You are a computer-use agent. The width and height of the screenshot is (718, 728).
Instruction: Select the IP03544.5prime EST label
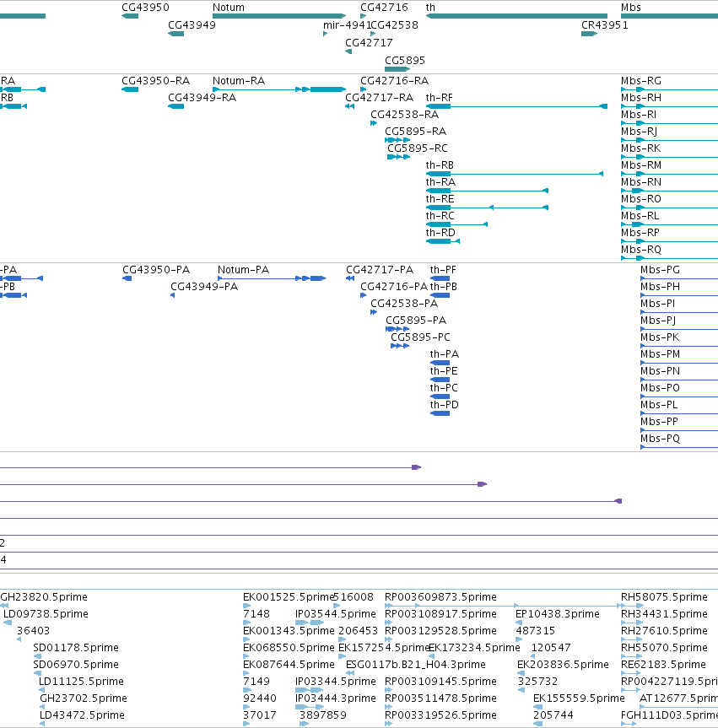click(336, 614)
